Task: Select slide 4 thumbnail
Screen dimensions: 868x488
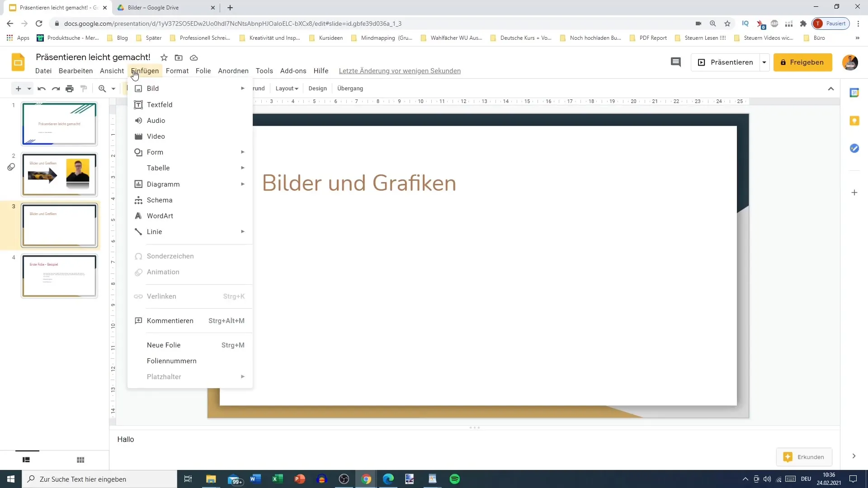Action: (59, 276)
